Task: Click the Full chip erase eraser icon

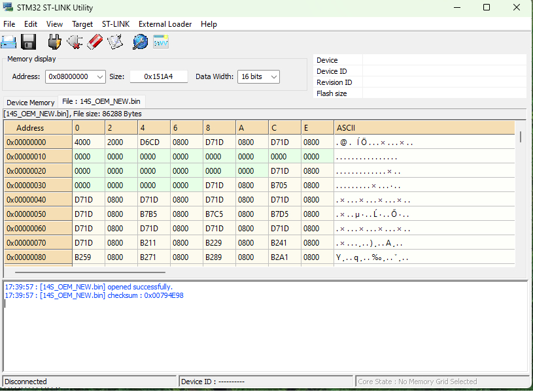Action: point(95,42)
